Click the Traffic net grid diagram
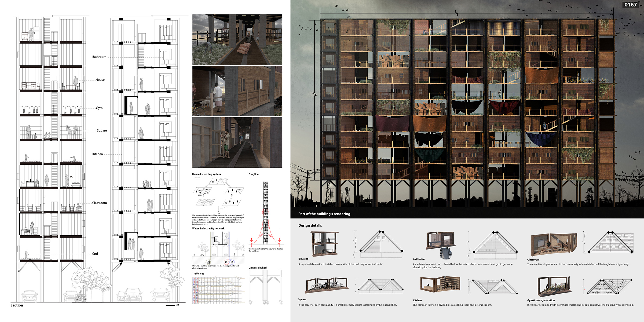644x322 pixels. [x=218, y=291]
